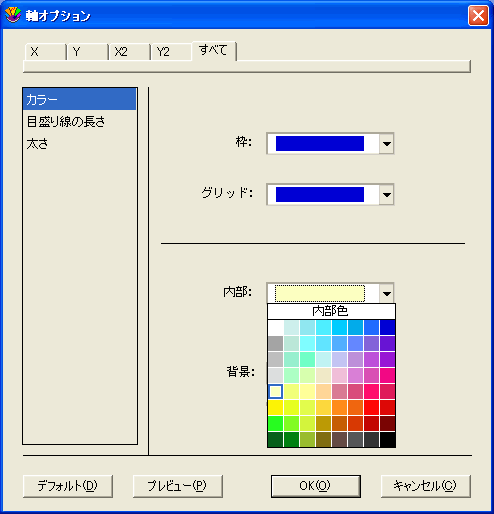Image resolution: width=494 pixels, height=514 pixels.
Task: Pick the black swatch in the palette
Action: (x=387, y=440)
